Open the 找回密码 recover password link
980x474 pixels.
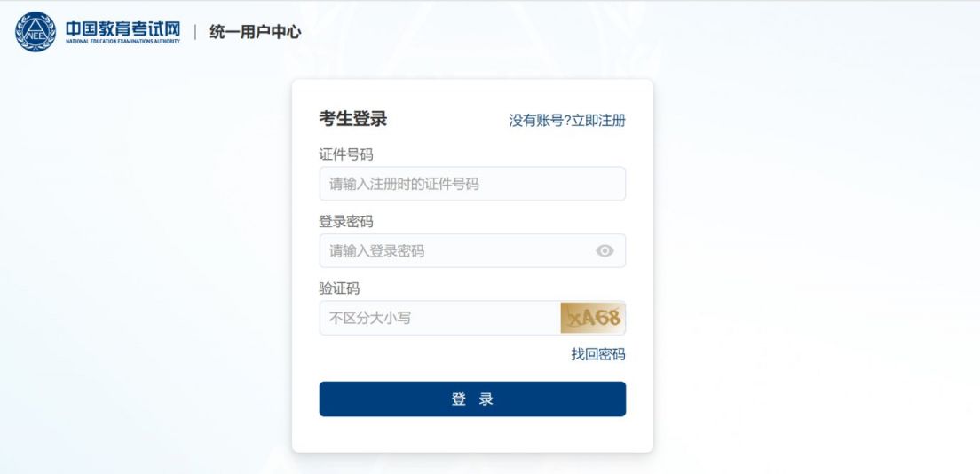pos(598,354)
